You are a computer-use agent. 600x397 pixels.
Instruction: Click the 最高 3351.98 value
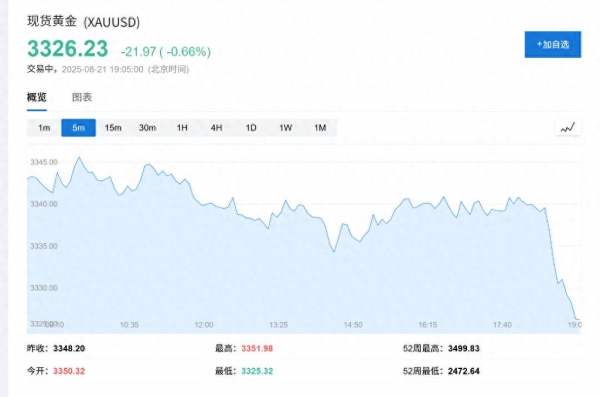[257, 348]
